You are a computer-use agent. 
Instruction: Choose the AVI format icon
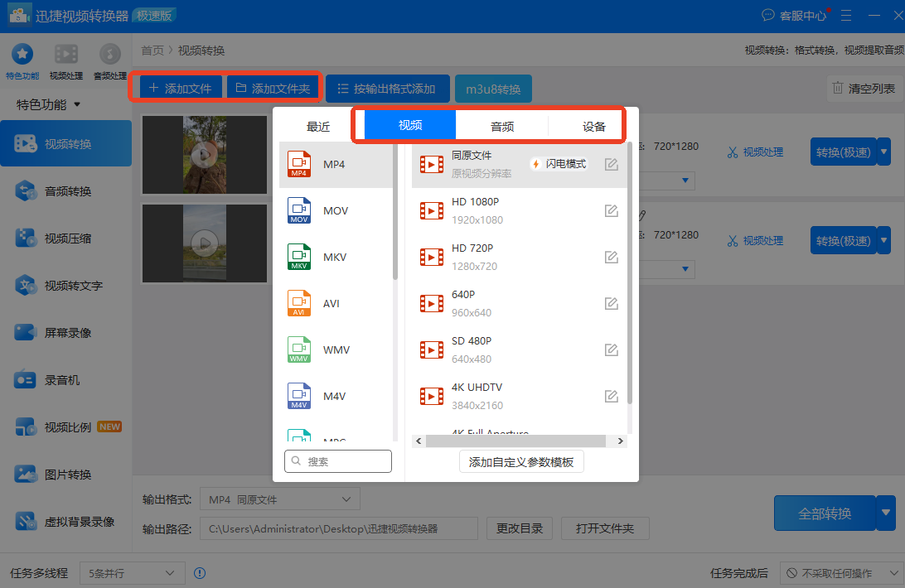(x=299, y=303)
